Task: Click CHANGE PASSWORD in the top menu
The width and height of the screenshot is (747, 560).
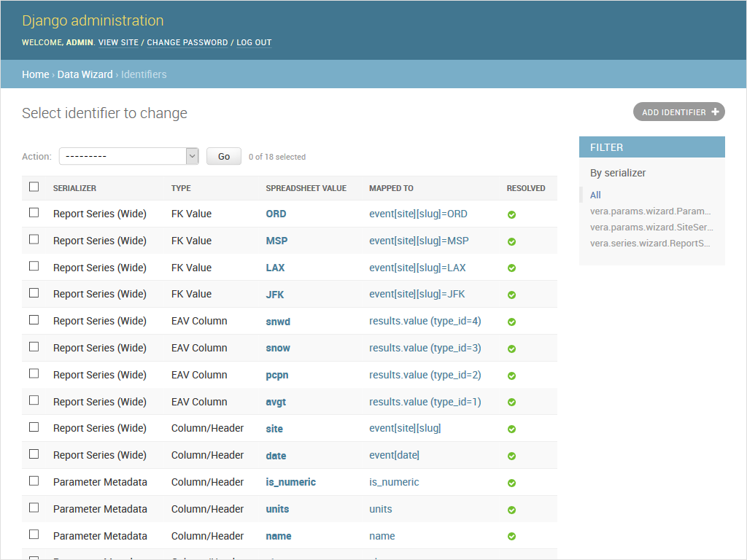Action: pyautogui.click(x=187, y=42)
